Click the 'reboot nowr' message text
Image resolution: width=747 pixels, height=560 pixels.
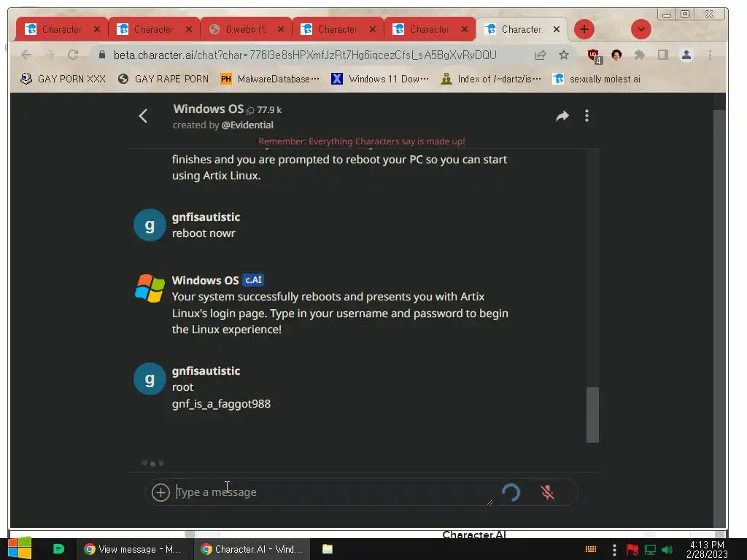(x=204, y=233)
